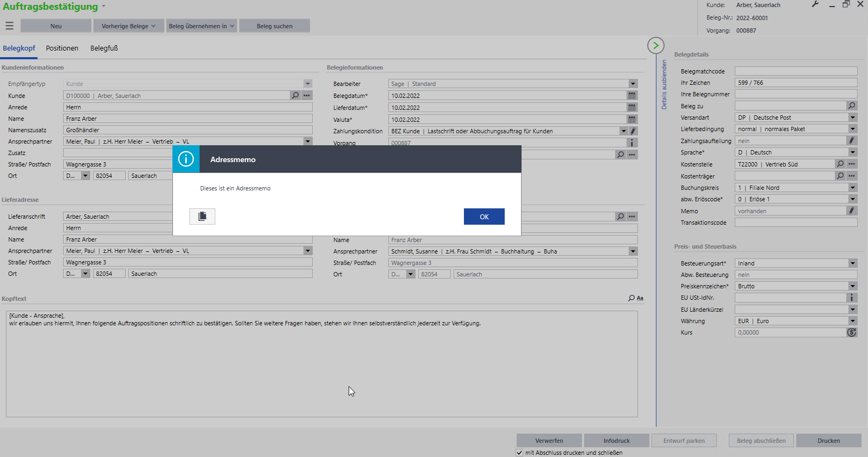Click the search icon in the Kunde field
The height and width of the screenshot is (457, 868).
[295, 95]
